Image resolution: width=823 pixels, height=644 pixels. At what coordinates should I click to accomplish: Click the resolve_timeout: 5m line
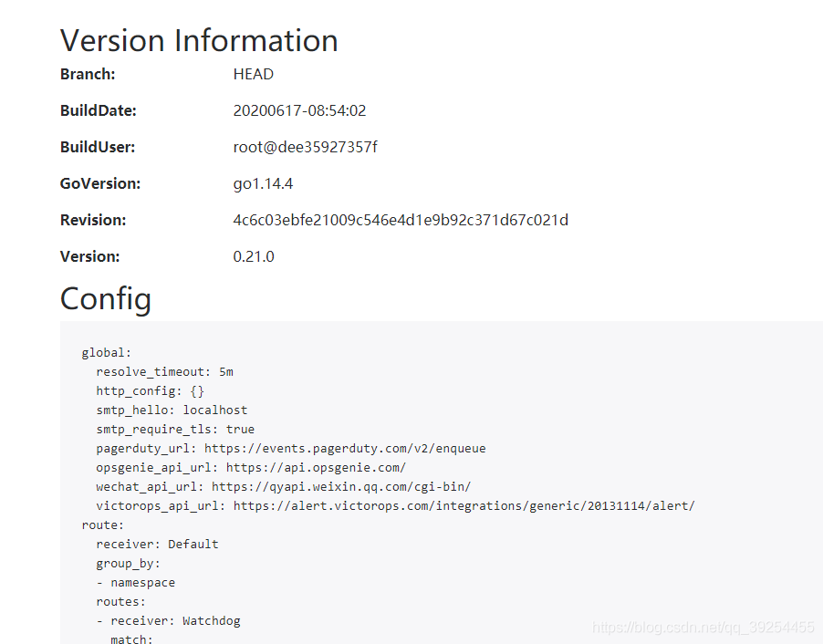pos(164,372)
